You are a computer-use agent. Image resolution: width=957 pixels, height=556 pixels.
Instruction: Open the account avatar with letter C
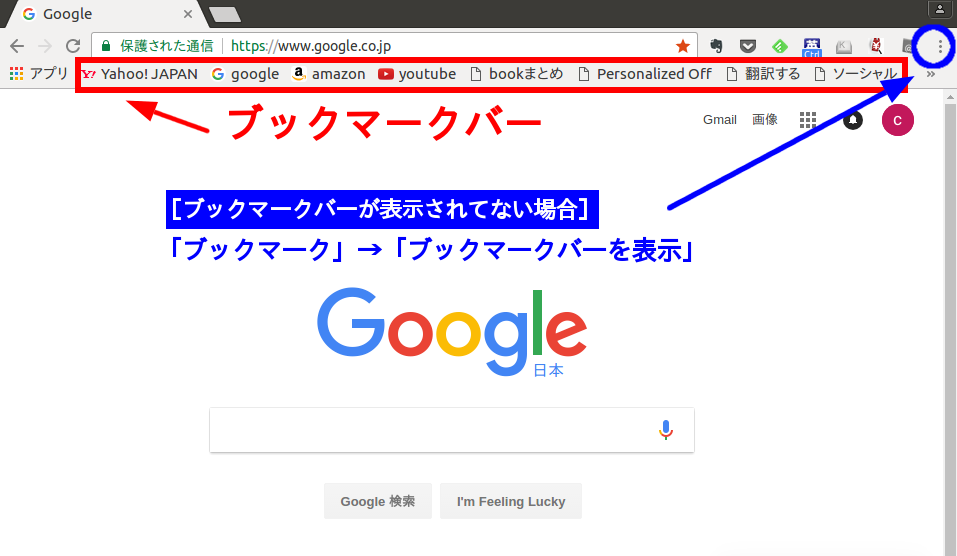pyautogui.click(x=897, y=120)
